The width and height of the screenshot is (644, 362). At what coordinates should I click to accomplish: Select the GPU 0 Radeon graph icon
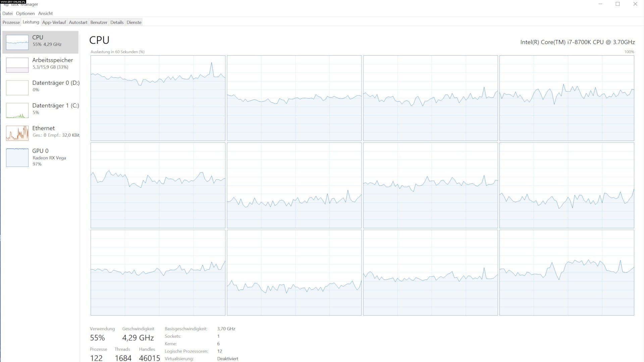click(17, 157)
